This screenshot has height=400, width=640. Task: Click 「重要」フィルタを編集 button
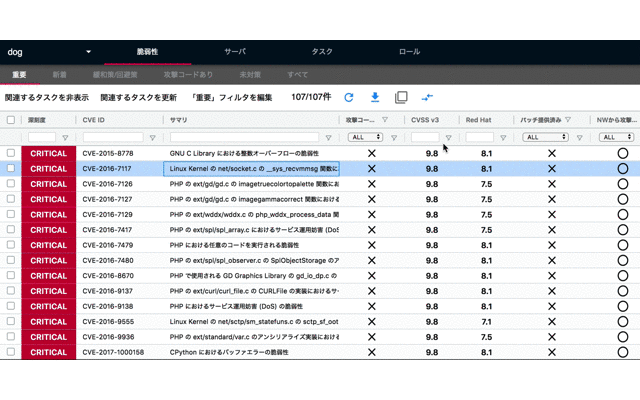pyautogui.click(x=231, y=98)
